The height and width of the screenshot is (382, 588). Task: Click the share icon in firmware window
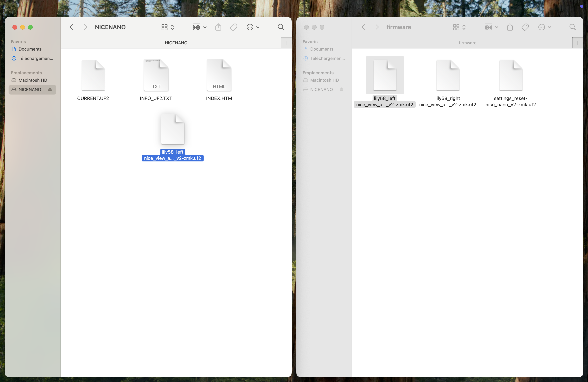click(x=510, y=27)
